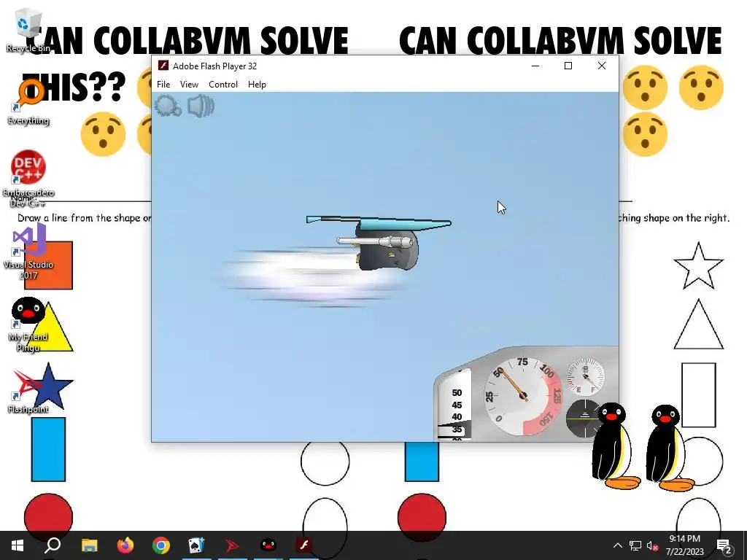Mute the game with the speaker icon

201,106
